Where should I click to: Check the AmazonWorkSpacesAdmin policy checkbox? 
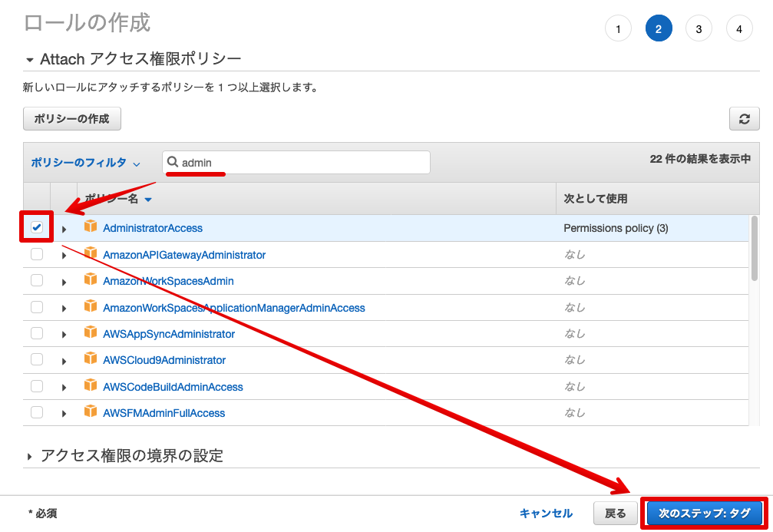(36, 280)
